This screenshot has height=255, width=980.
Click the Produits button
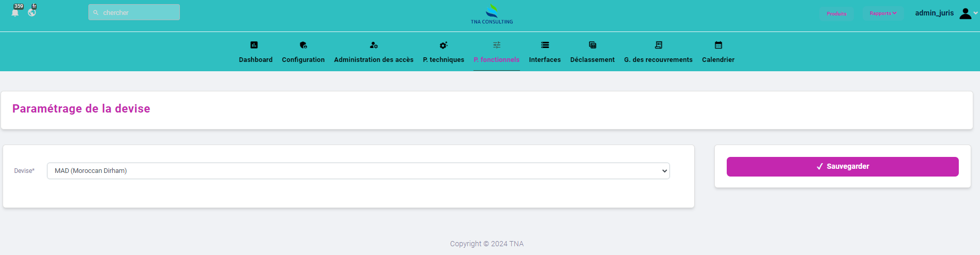point(836,13)
